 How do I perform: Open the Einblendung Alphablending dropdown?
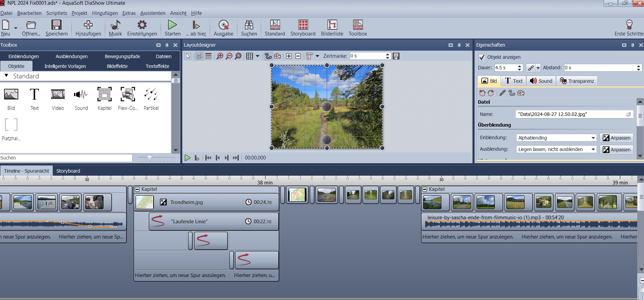click(x=593, y=138)
